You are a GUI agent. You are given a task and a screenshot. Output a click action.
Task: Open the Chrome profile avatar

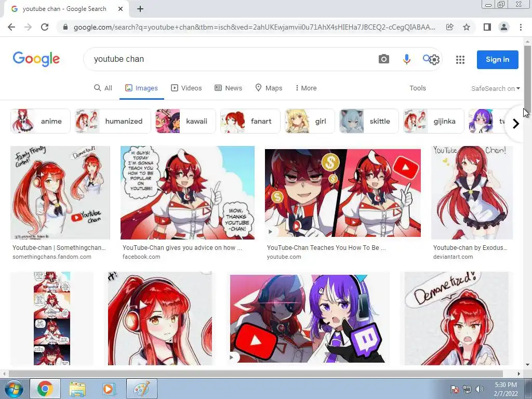[x=504, y=27]
